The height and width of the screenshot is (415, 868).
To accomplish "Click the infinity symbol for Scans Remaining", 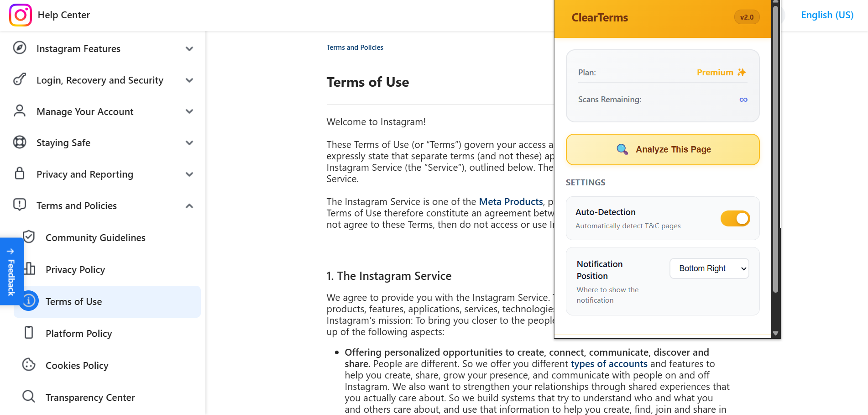I will pos(743,100).
